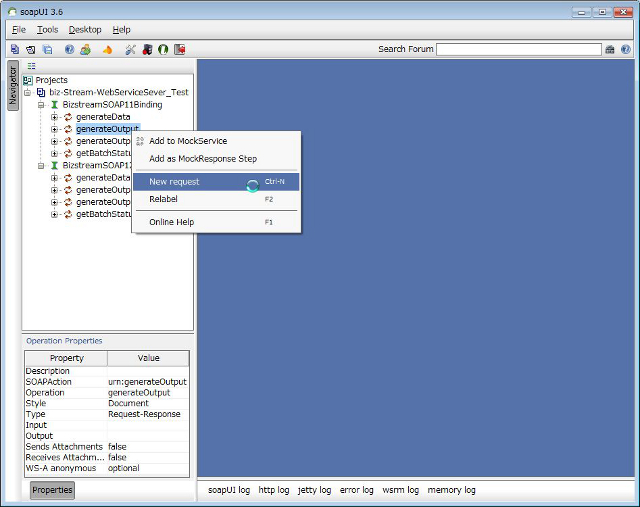Expand getBatchStatu under BizstreamSOAP12 binding
This screenshot has width=640, height=507.
54,214
